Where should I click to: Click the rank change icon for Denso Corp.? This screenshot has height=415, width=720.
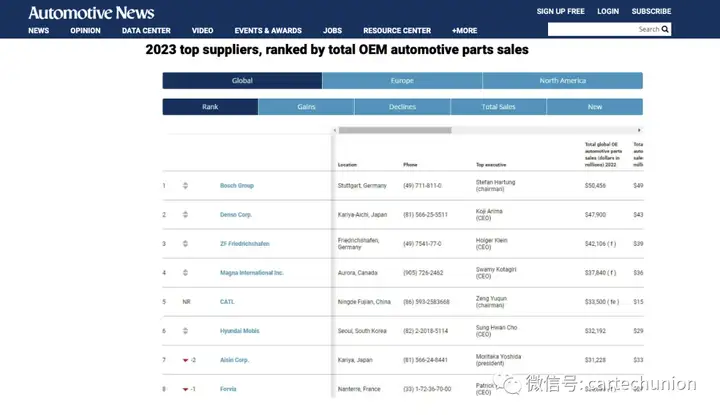coord(185,214)
